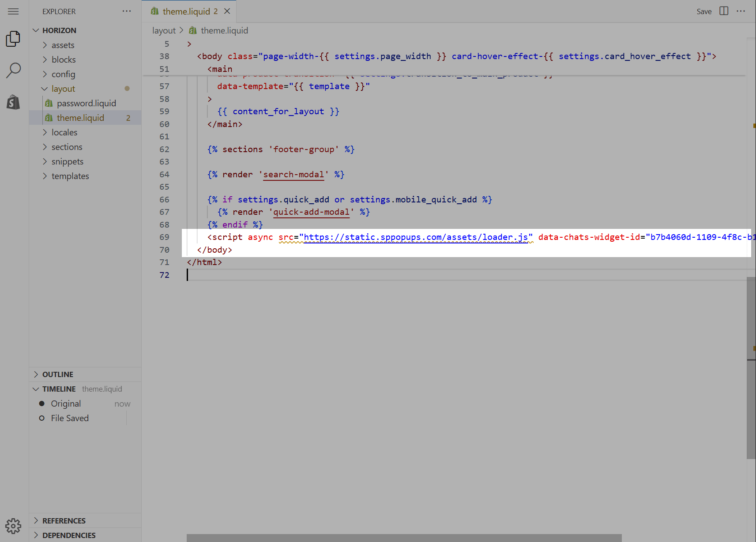Image resolution: width=756 pixels, height=542 pixels.
Task: Click the horizontal scrollbar of editor
Action: [x=404, y=538]
